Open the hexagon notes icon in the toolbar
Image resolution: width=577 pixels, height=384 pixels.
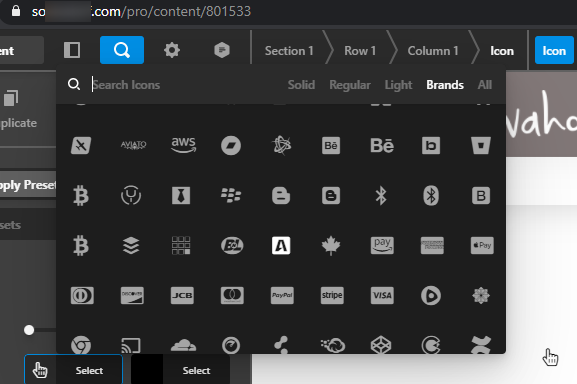222,50
